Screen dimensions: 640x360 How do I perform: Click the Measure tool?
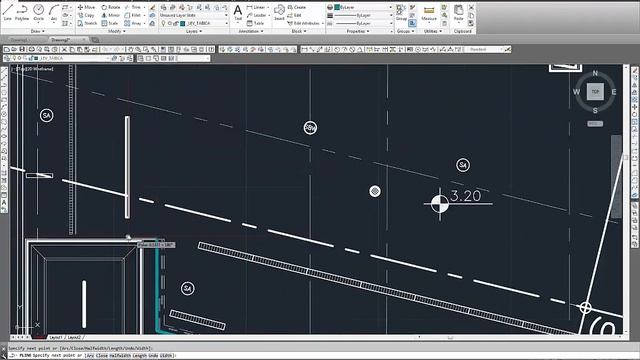429,12
